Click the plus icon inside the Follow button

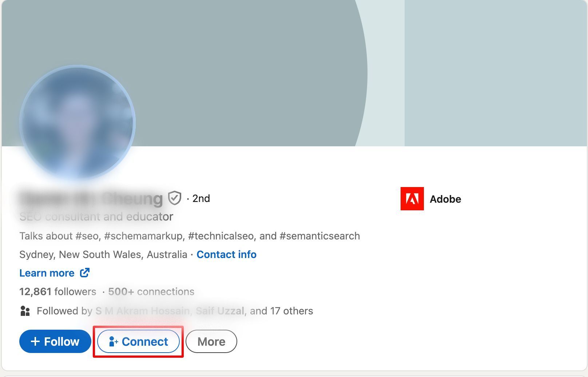pyautogui.click(x=35, y=341)
